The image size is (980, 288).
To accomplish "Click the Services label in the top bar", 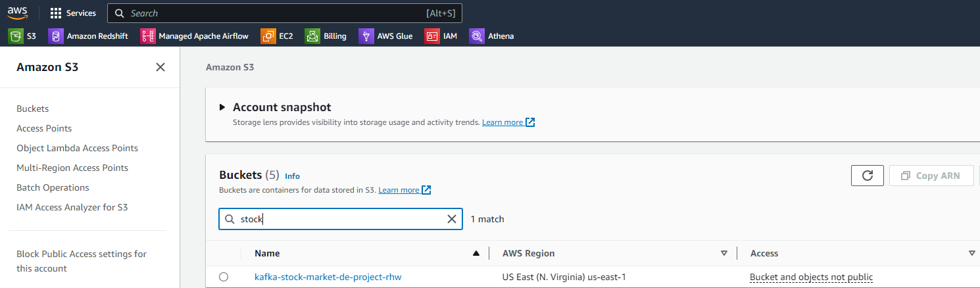I will coord(81,13).
